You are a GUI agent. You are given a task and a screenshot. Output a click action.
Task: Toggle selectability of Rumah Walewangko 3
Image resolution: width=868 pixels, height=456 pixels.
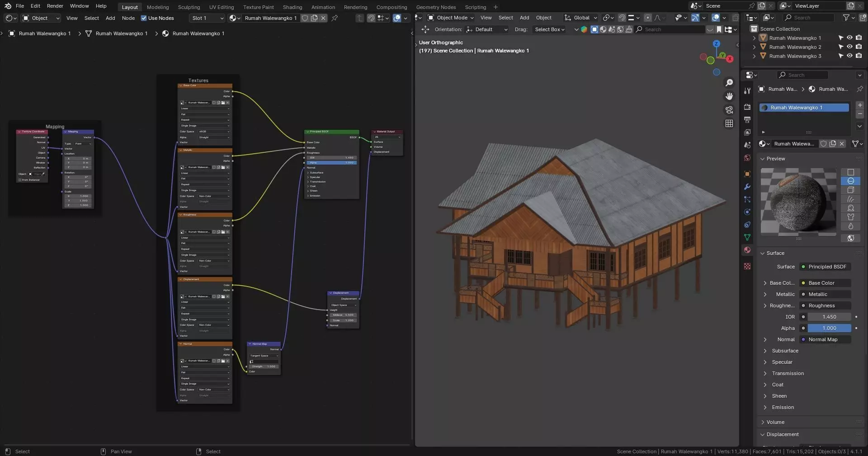coord(841,56)
